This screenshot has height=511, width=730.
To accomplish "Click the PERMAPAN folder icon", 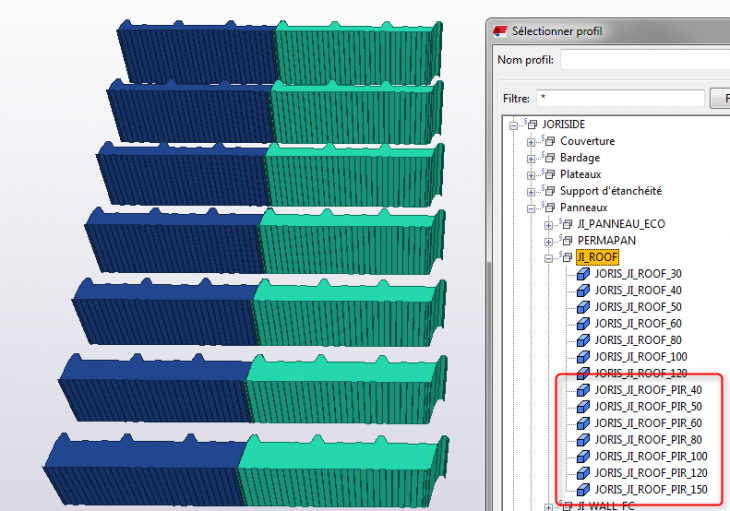I will (x=566, y=241).
